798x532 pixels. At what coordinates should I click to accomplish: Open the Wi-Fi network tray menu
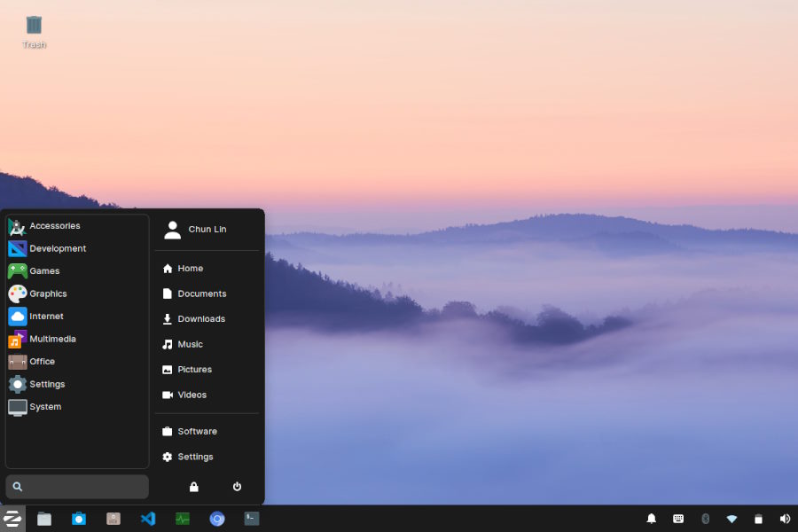731,519
